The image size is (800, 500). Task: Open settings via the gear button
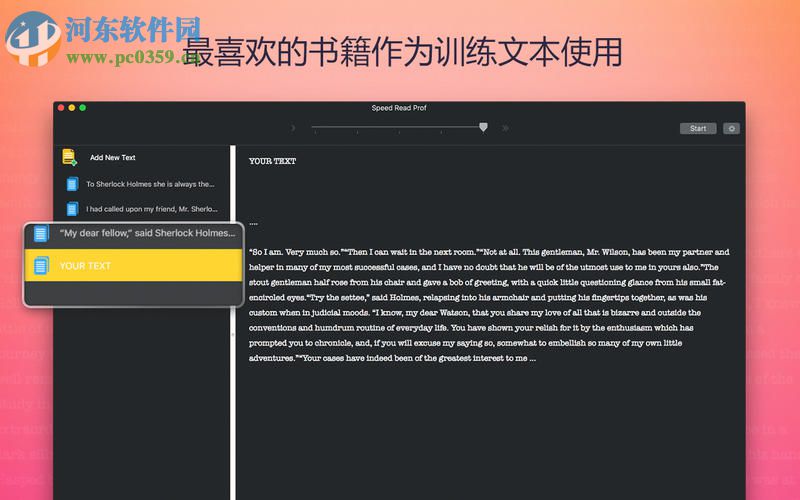point(731,129)
